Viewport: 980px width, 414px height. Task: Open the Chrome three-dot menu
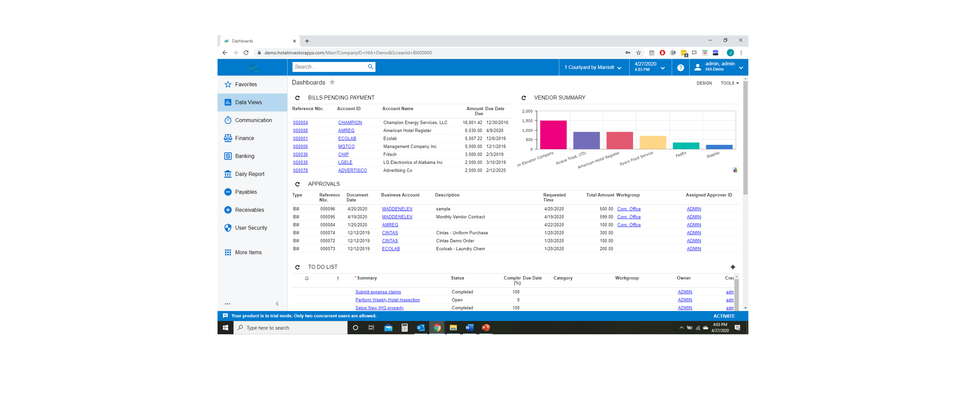pyautogui.click(x=741, y=53)
